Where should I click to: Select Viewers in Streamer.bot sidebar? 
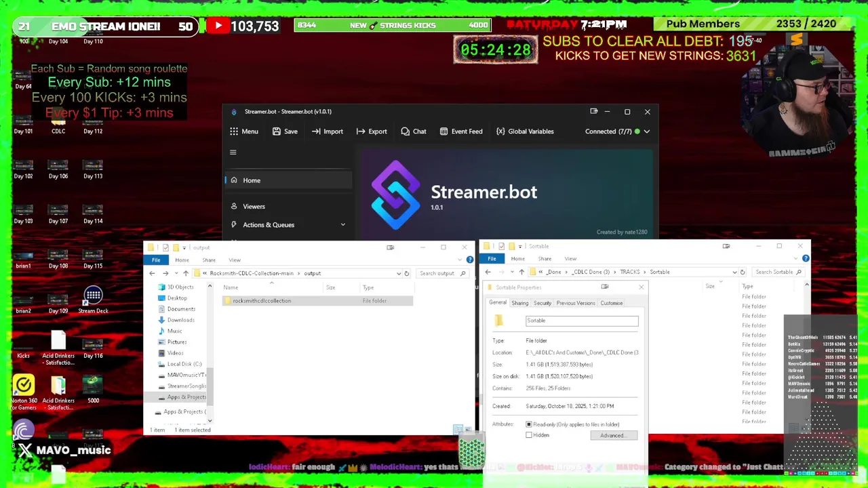point(288,206)
